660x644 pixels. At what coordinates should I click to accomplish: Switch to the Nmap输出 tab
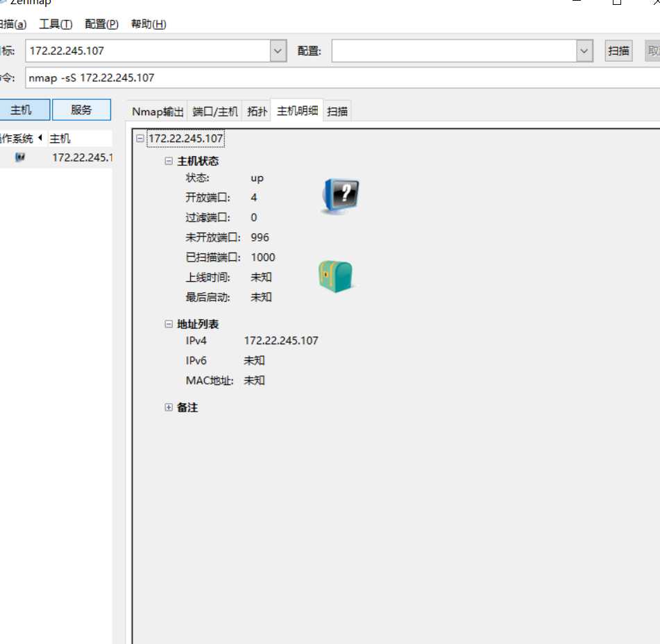pos(158,112)
